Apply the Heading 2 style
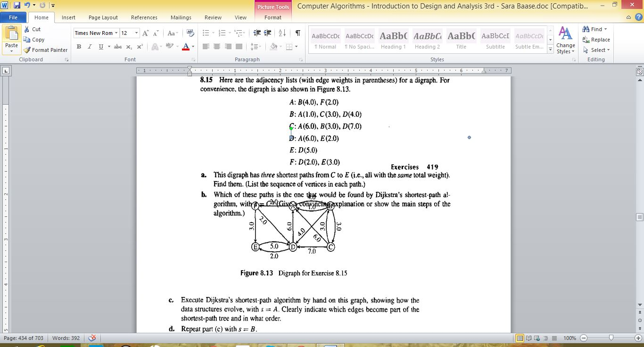Image resolution: width=644 pixels, height=347 pixels. (427, 40)
